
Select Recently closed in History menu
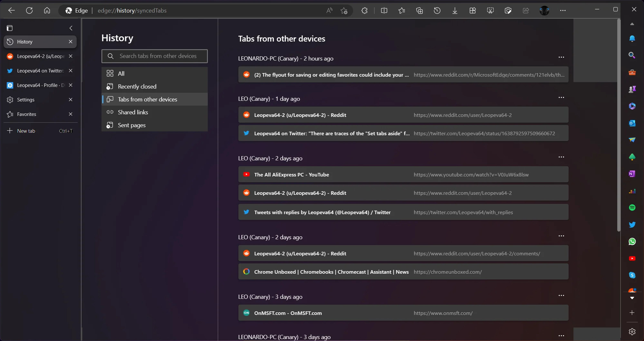[x=137, y=87]
